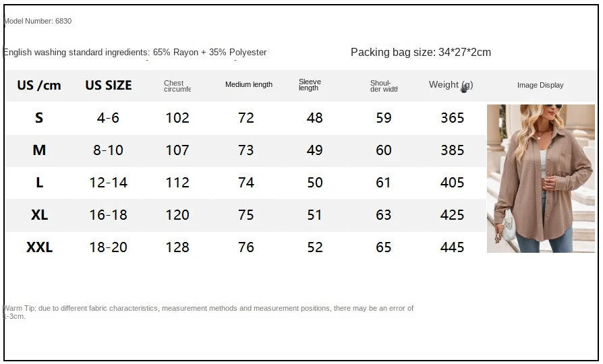Click the US size 4-6 cell

(x=108, y=118)
